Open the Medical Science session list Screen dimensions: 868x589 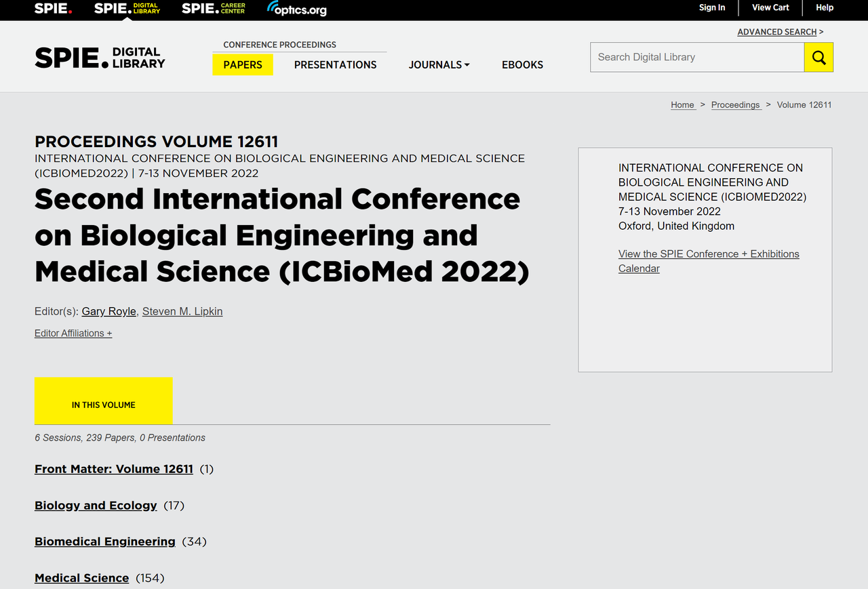point(81,577)
